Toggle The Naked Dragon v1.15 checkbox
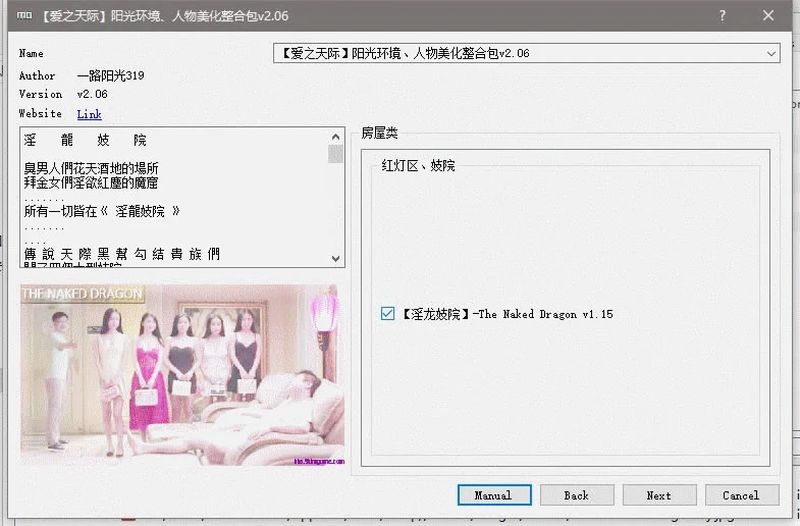Image resolution: width=800 pixels, height=526 pixels. pyautogui.click(x=388, y=314)
